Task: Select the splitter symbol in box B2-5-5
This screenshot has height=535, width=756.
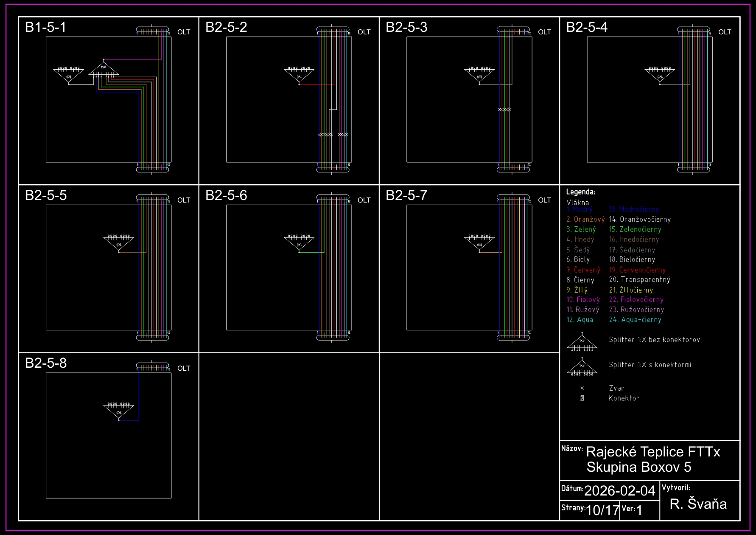Action: pos(119,243)
